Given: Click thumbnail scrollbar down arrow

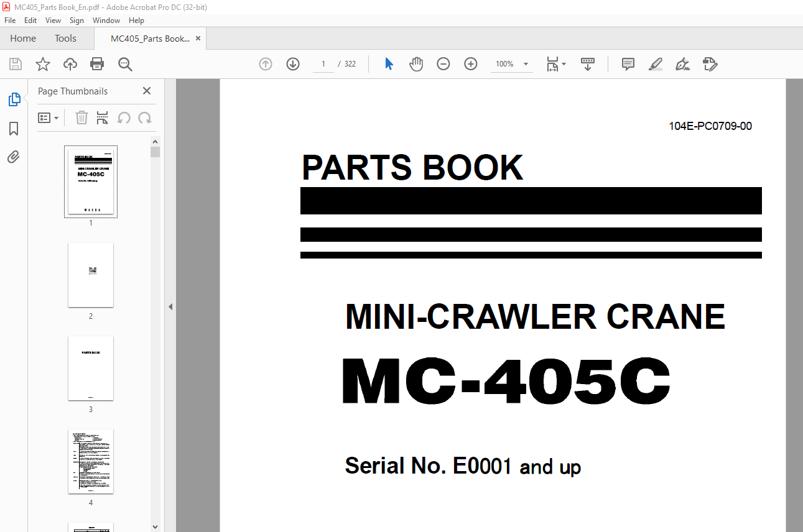Looking at the screenshot, I should coord(155,527).
